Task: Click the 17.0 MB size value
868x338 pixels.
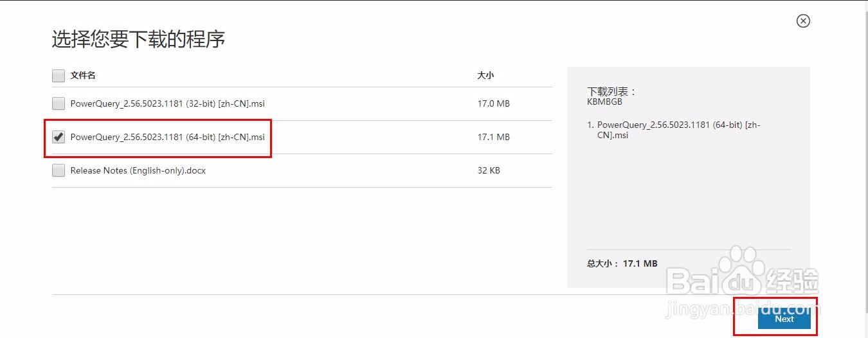Action: pyautogui.click(x=493, y=103)
